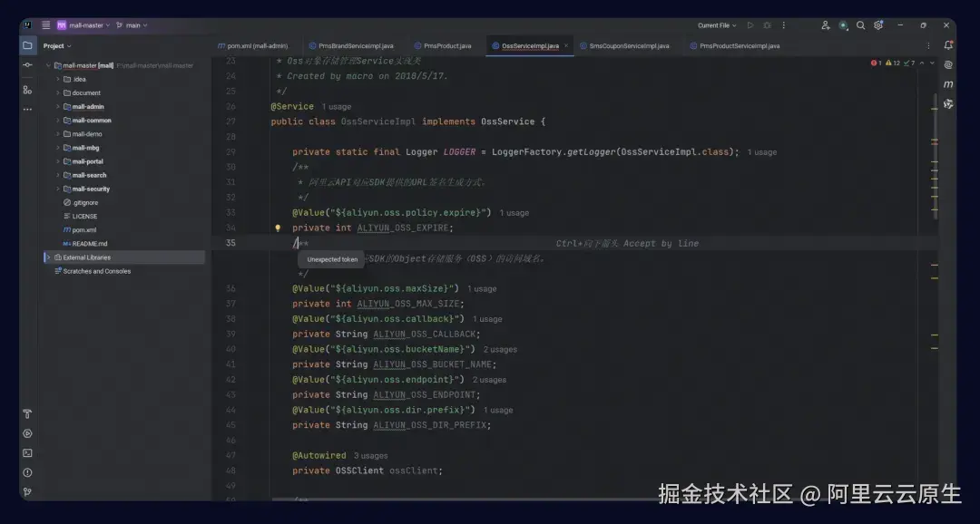980x524 pixels.
Task: Click the Build hammer icon
Action: click(x=27, y=414)
